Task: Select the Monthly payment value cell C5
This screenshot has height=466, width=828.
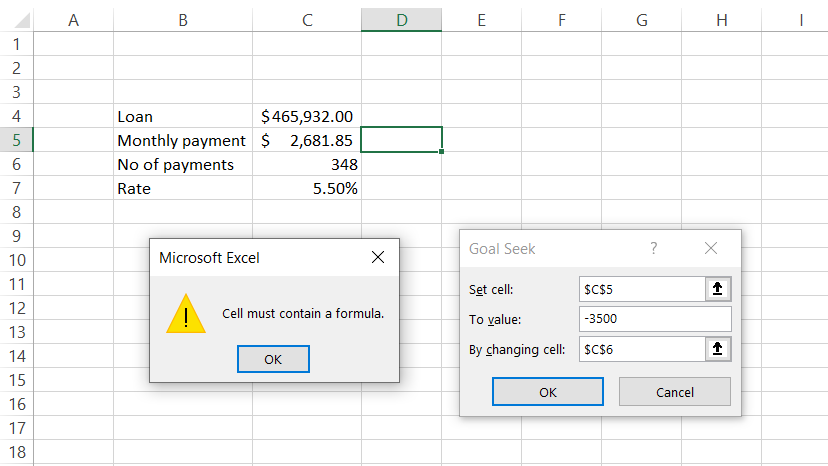Action: (x=306, y=141)
